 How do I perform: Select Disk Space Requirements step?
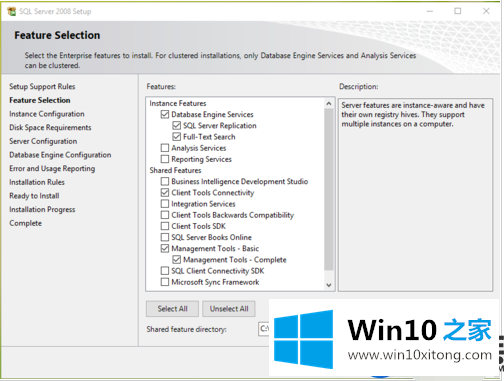pos(50,128)
